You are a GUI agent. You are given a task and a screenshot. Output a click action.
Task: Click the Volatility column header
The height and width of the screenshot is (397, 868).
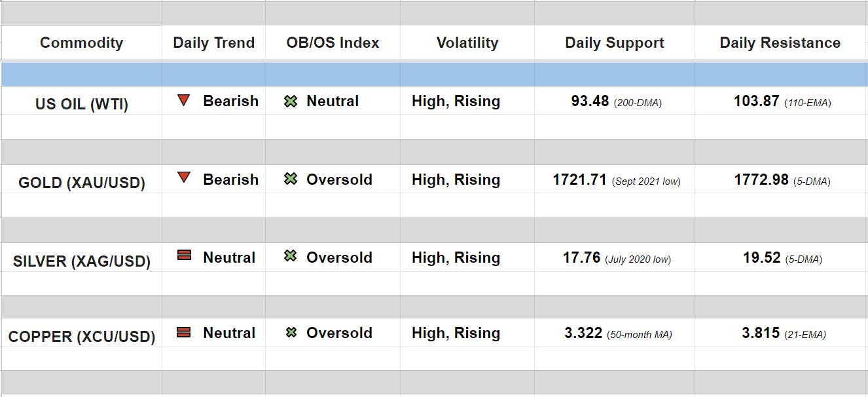(x=467, y=43)
